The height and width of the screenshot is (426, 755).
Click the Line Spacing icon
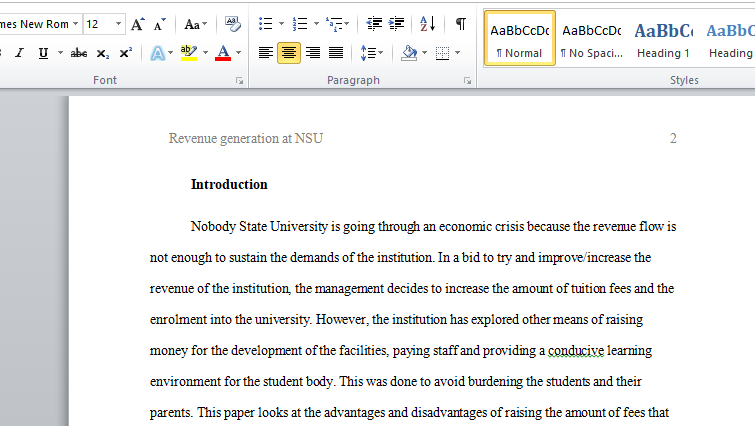pos(368,52)
